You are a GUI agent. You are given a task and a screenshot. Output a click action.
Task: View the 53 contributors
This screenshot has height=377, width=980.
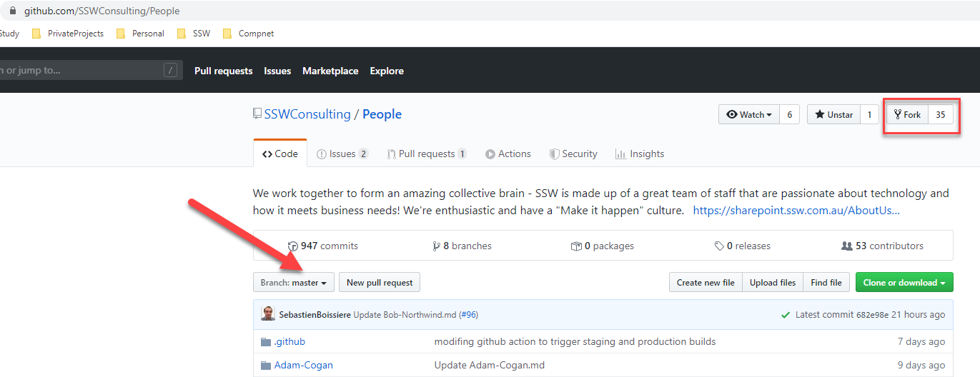(x=883, y=246)
